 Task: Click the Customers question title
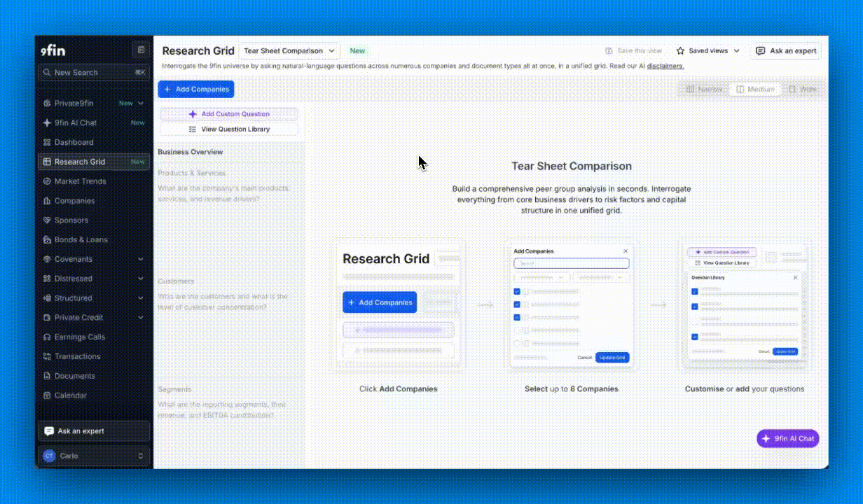[x=177, y=281]
